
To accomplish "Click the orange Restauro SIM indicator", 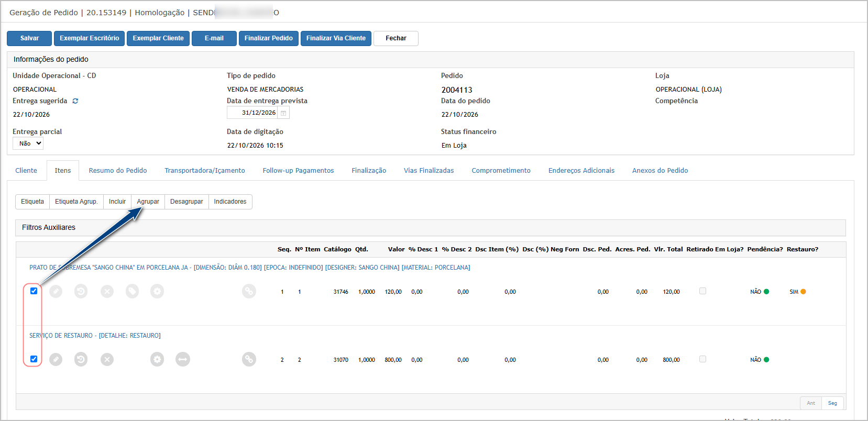I will 803,292.
